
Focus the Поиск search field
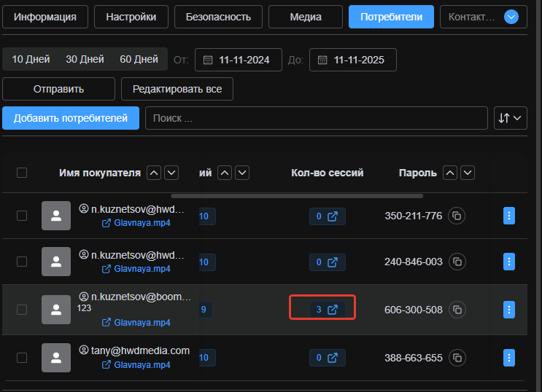click(x=317, y=118)
